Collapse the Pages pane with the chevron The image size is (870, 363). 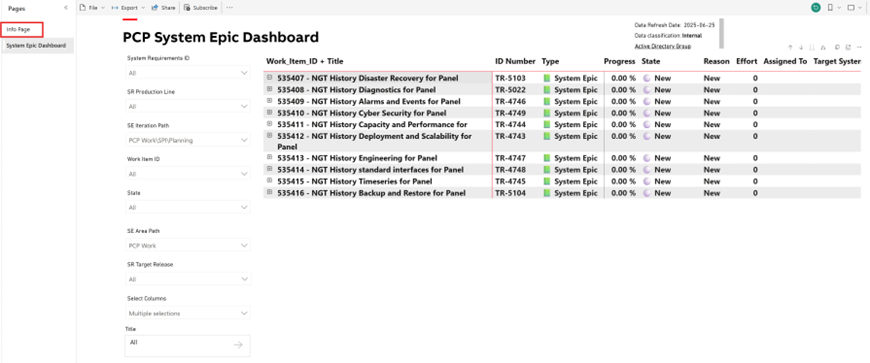66,8
